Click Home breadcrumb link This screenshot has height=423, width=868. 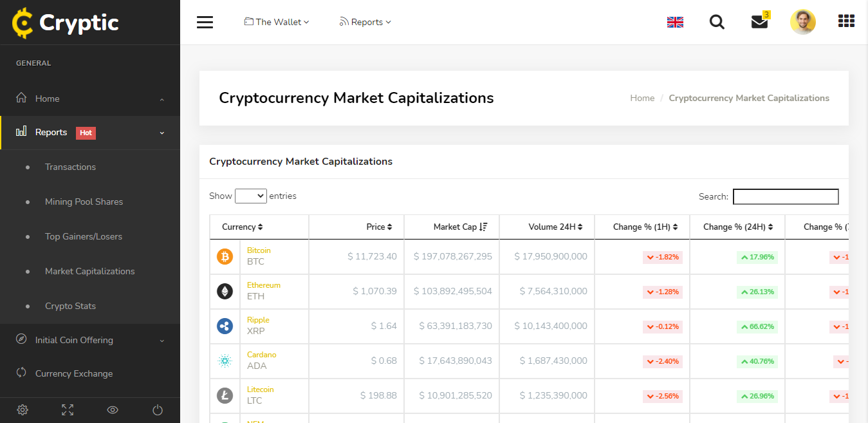point(642,98)
